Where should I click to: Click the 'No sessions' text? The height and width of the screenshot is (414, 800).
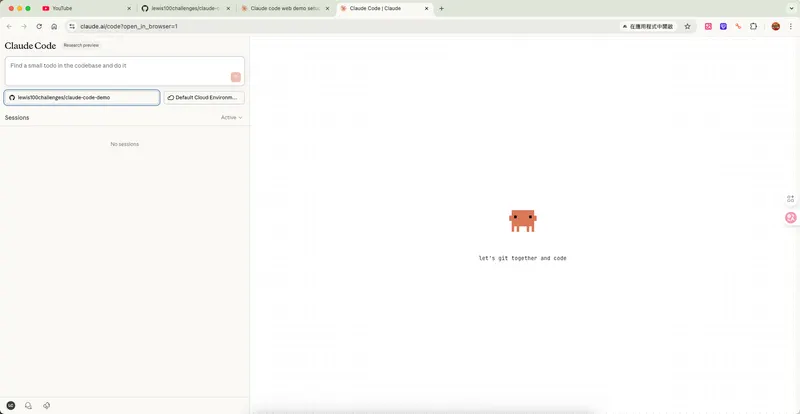pos(124,144)
